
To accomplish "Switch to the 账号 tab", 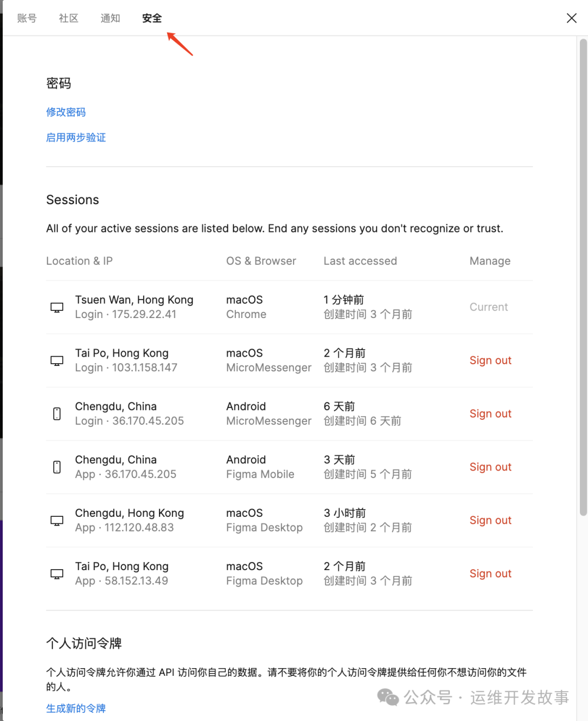I will [x=27, y=18].
